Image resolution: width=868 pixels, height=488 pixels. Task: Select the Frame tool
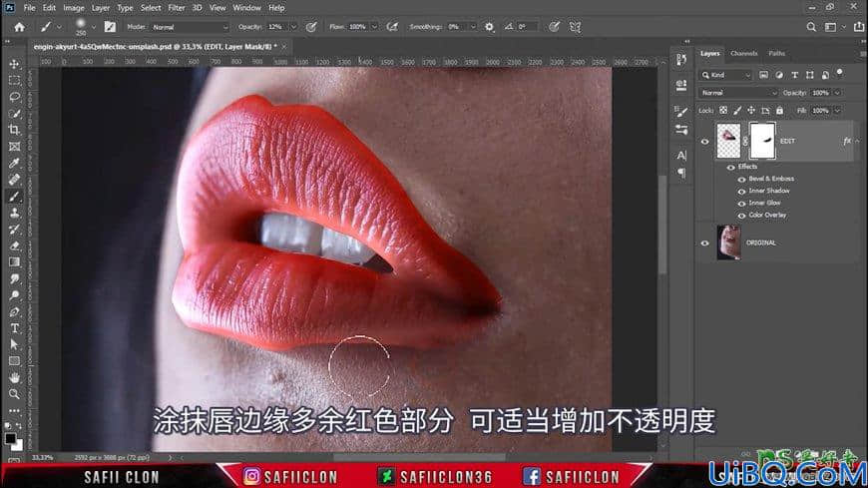14,147
